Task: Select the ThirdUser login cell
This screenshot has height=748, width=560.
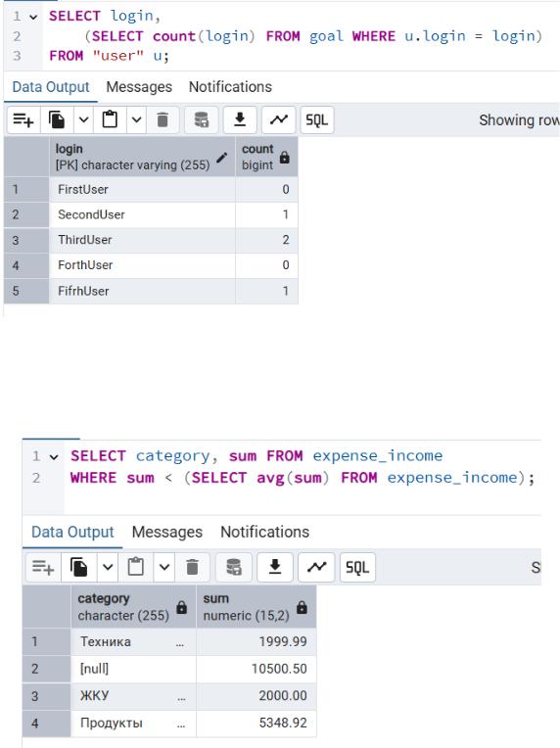Action: tap(142, 240)
